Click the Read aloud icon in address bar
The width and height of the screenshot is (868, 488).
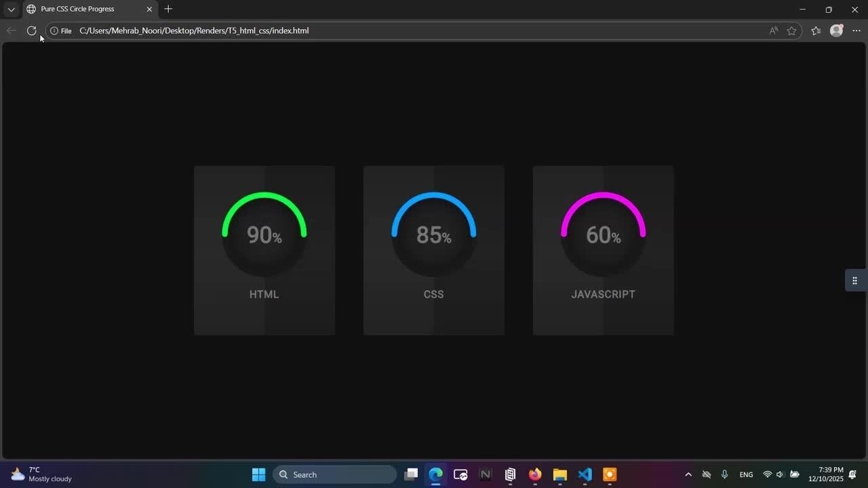[774, 30]
